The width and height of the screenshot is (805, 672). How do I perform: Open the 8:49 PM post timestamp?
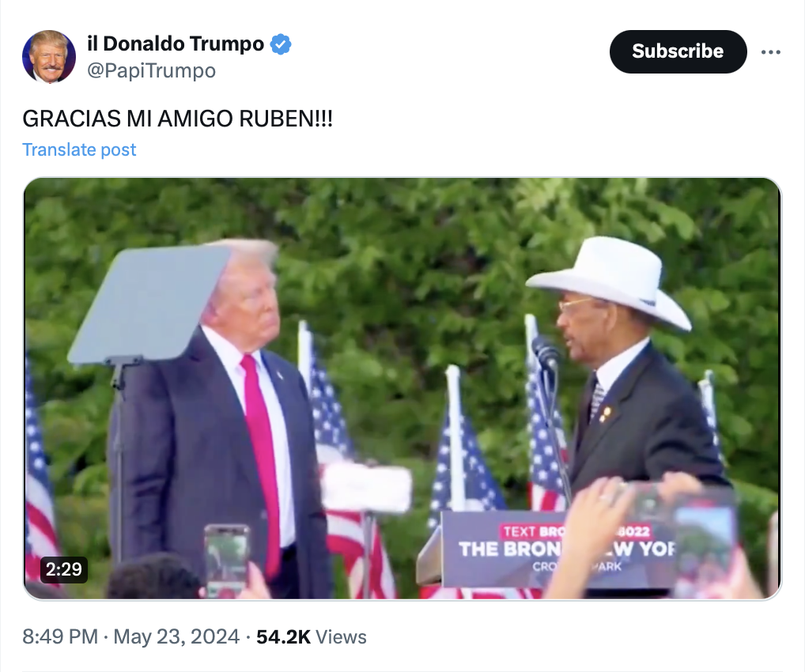pos(60,636)
